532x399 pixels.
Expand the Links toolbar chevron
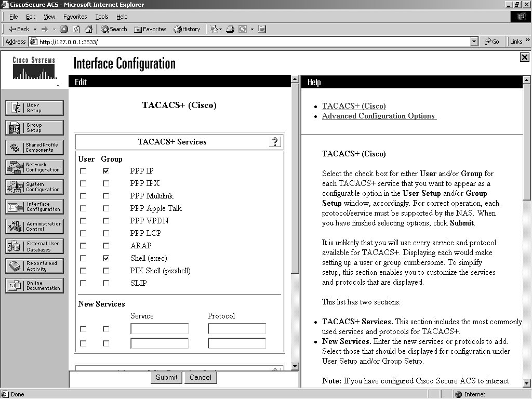click(528, 40)
